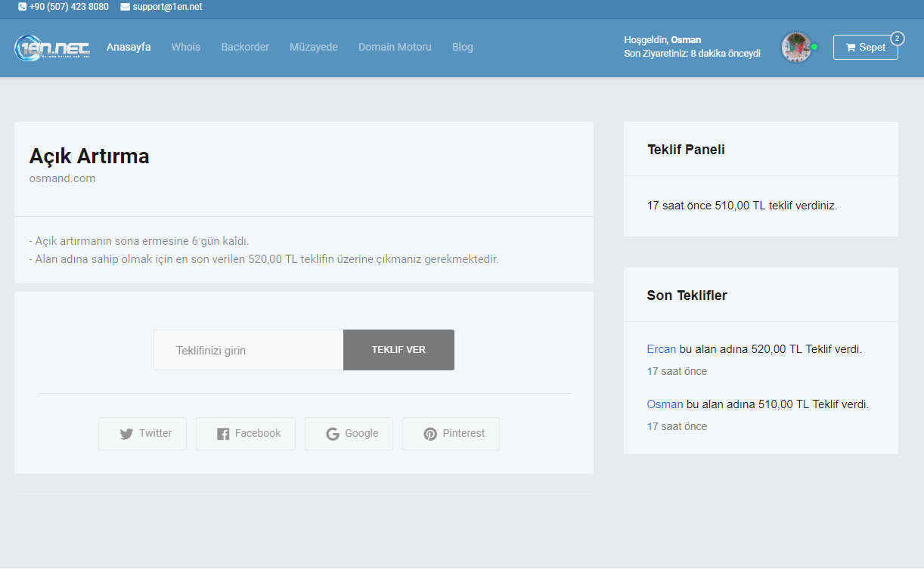Screen dimensions: 924x585
Task: Click the Teklif Paneli heading
Action: tap(686, 150)
